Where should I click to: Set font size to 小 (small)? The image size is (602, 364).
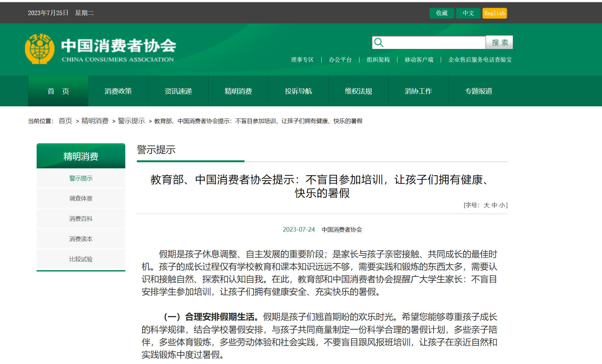point(502,205)
